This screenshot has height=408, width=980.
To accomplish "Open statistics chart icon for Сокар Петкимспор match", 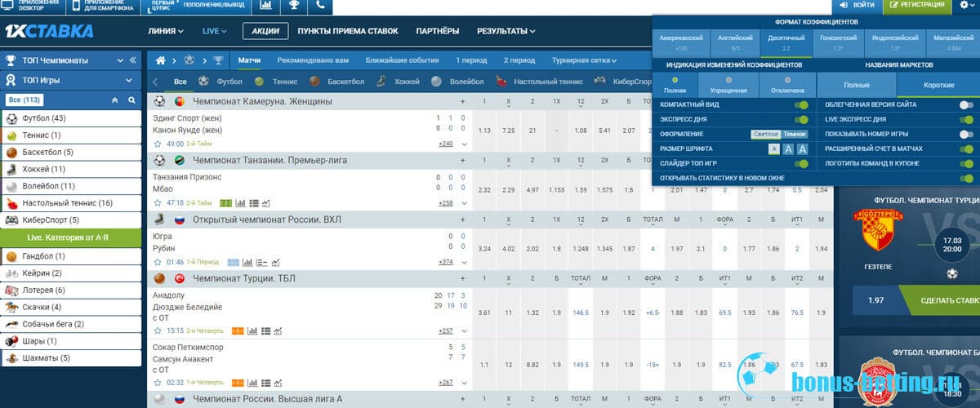I will pyautogui.click(x=252, y=382).
